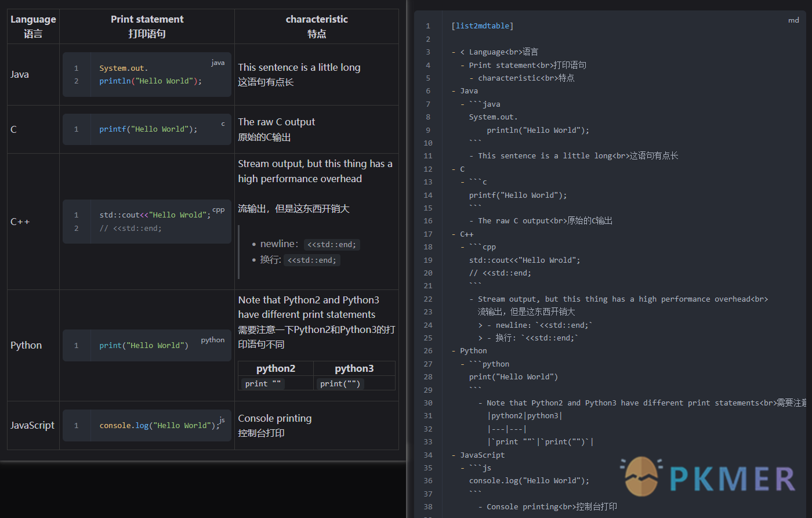812x518 pixels.
Task: Click the printf line in rendered C block
Action: [148, 129]
